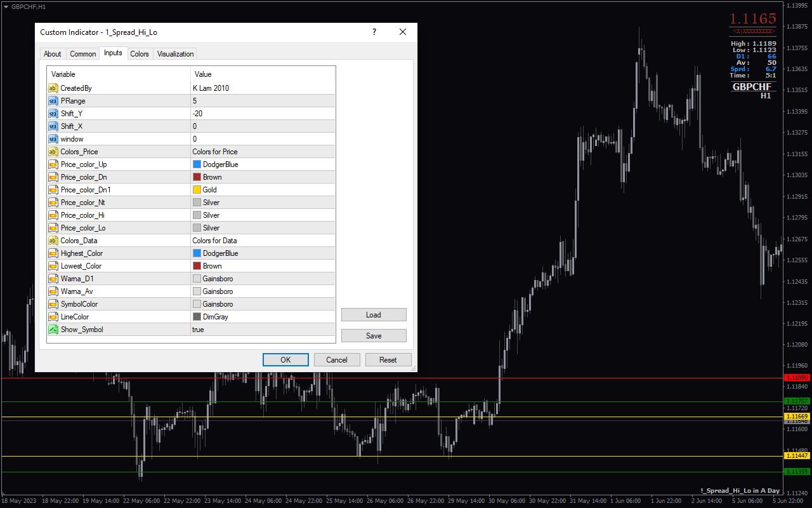Viewport: 812px width, 508px height.
Task: Switch to the Common tab
Action: point(83,54)
